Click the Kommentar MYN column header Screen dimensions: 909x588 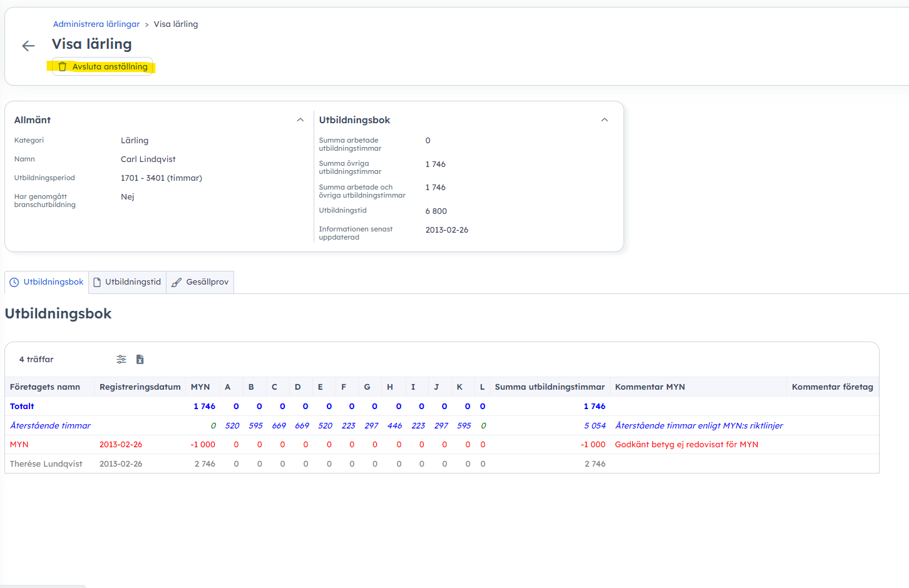(x=650, y=387)
